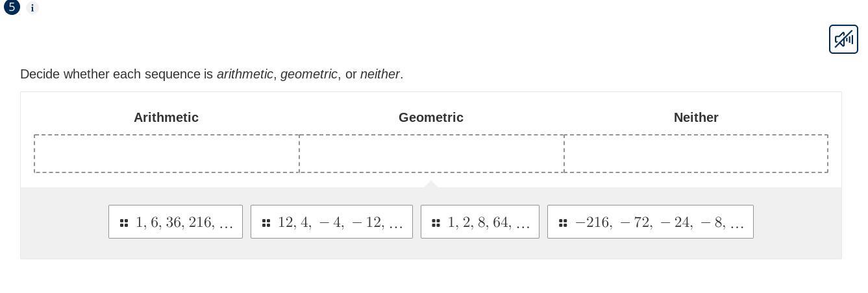868x293 pixels.
Task: Click drag handle on 1, 6, 36, 216 tile
Action: 124,223
